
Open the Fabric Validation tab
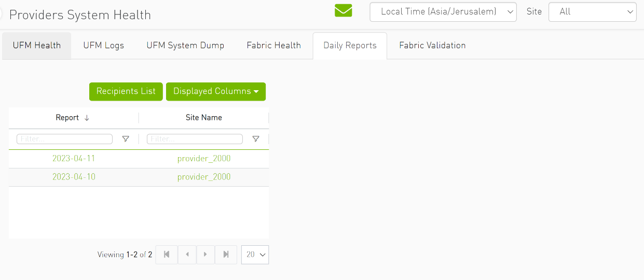coord(432,46)
